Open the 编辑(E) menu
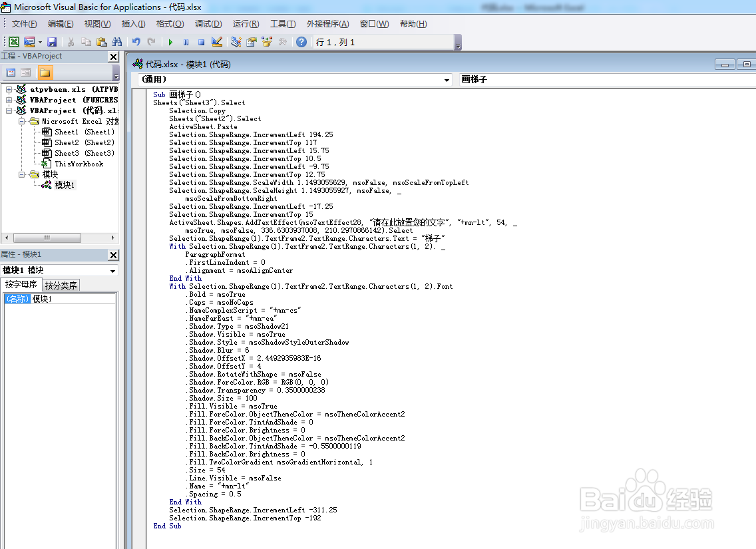Image resolution: width=756 pixels, height=549 pixels. [61, 23]
